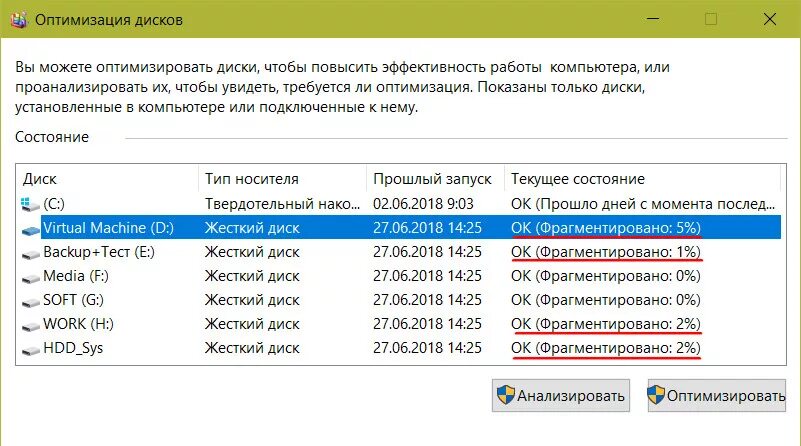Viewport: 801px width, 446px height.
Task: Click the shield icon on the Анализировать button
Action: click(x=506, y=395)
